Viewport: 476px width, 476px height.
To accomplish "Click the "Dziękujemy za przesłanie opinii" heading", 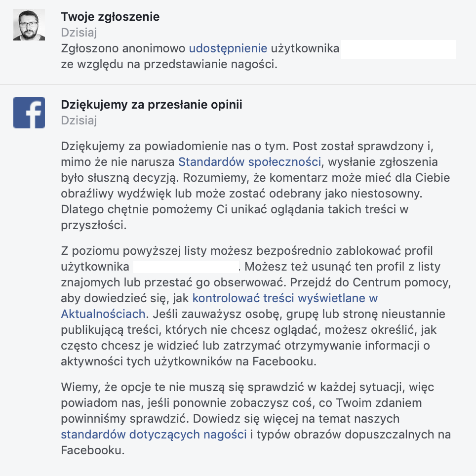I will click(152, 104).
